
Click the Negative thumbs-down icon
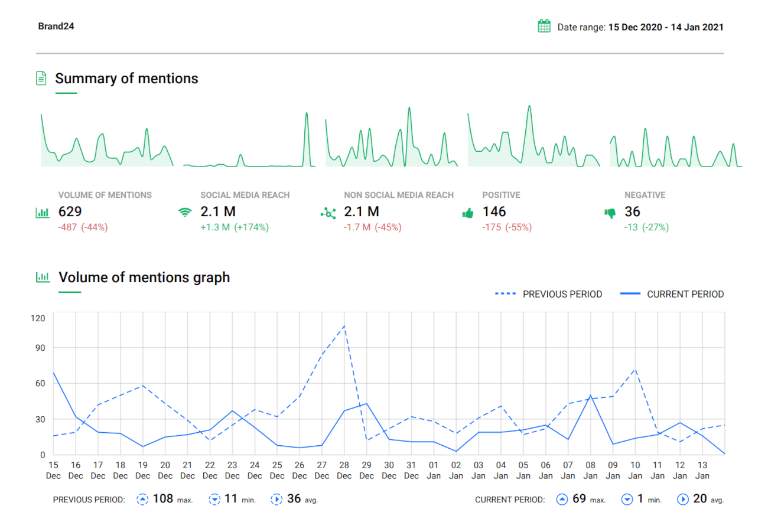coord(610,214)
